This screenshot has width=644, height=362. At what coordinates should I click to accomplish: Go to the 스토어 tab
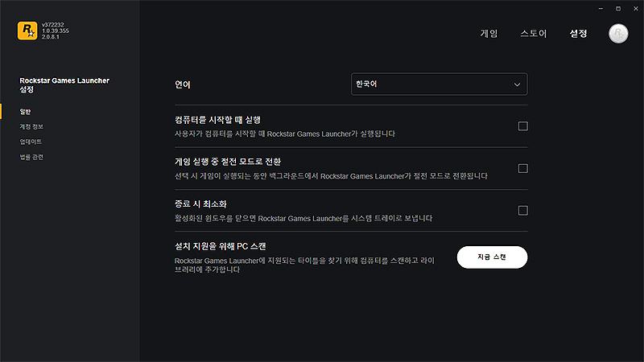[x=534, y=33]
